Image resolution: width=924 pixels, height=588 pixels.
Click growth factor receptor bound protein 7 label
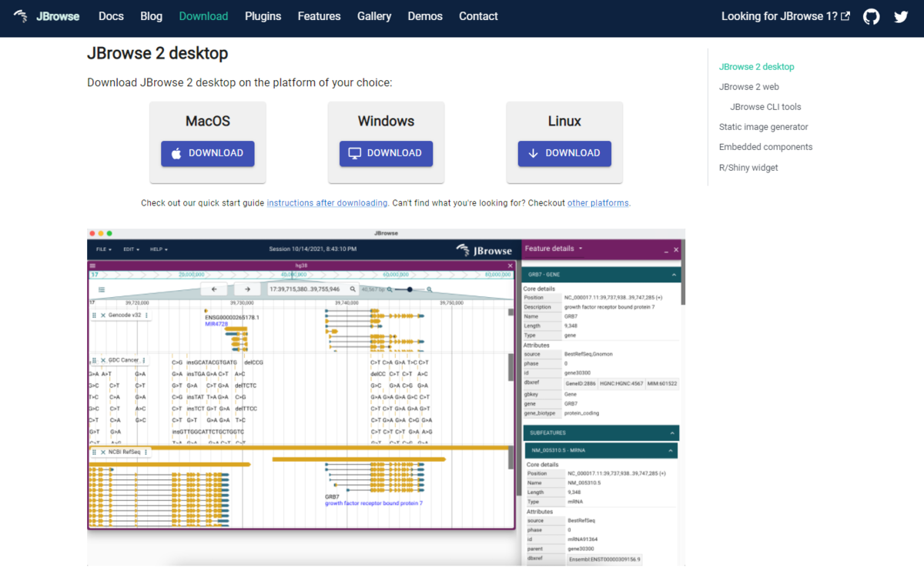pos(373,503)
